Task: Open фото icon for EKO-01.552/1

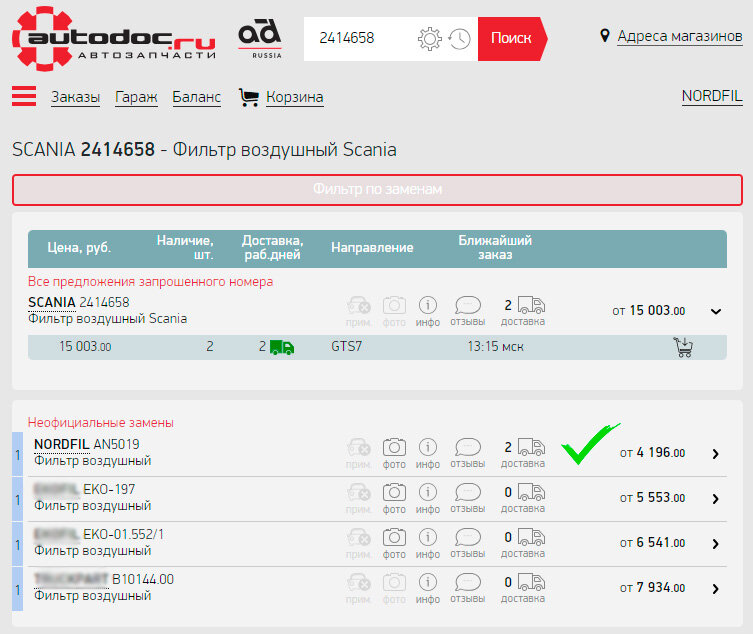Action: click(x=394, y=544)
